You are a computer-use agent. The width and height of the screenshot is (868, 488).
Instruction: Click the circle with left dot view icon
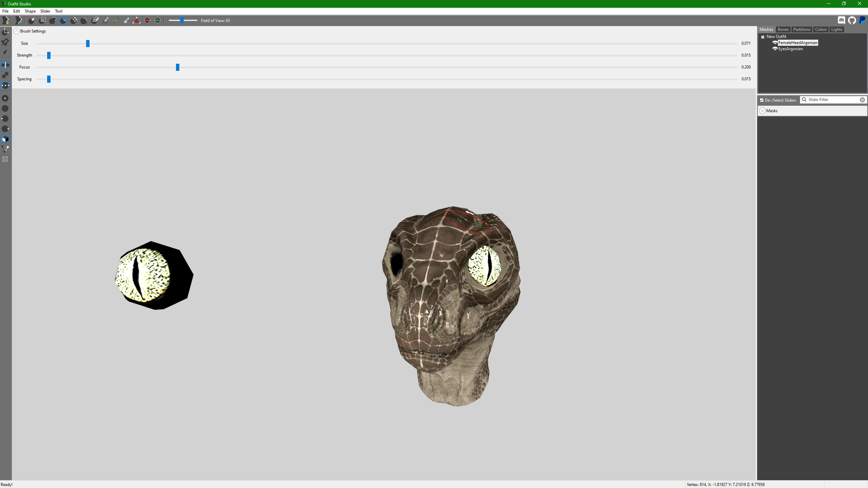5,119
